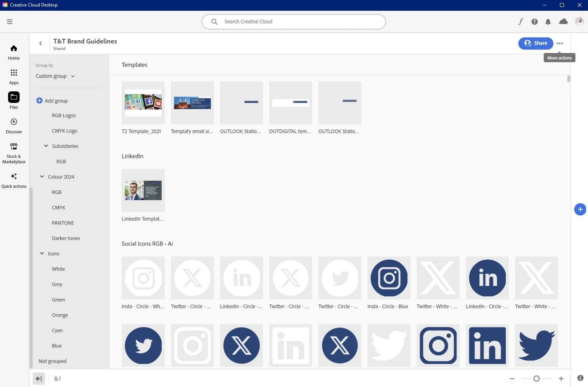Click the content vertical scrollbar
Image resolution: width=588 pixels, height=387 pixels.
(x=568, y=79)
